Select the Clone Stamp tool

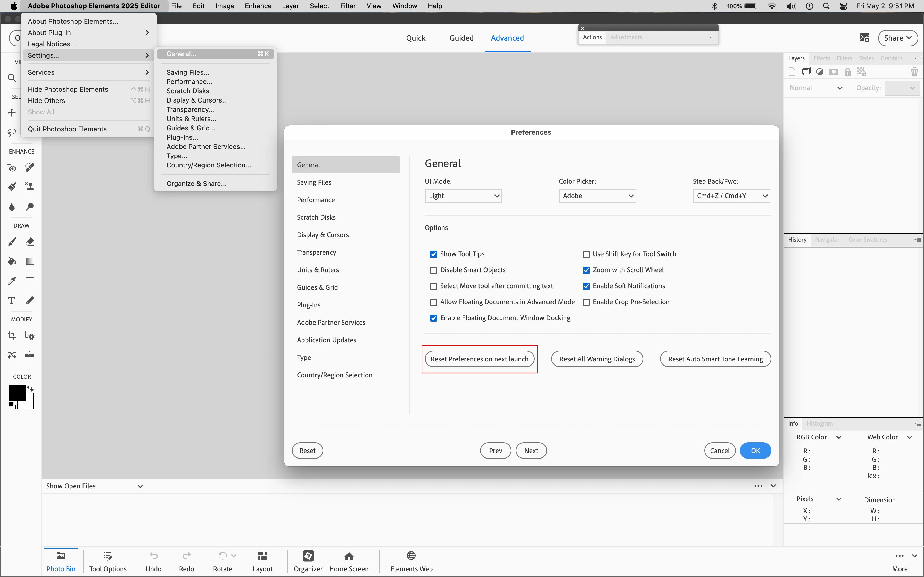(30, 186)
